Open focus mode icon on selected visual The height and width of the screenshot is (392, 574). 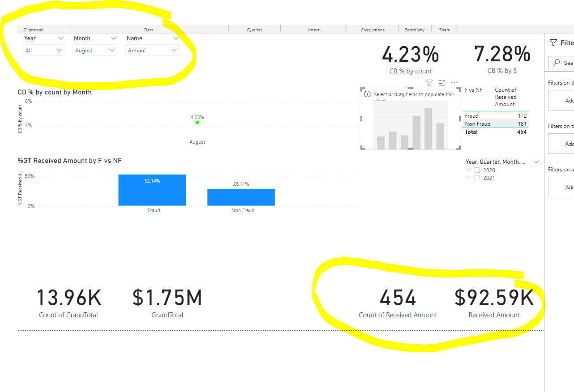tap(442, 83)
